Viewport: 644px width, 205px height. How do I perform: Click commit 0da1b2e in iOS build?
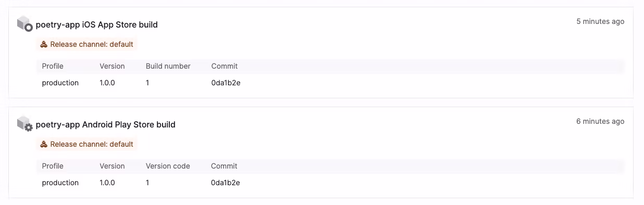click(x=226, y=83)
